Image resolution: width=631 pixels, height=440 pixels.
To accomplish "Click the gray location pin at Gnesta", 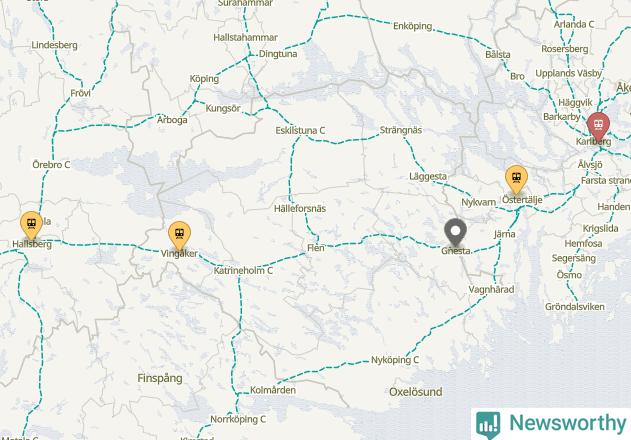I will coord(455,231).
